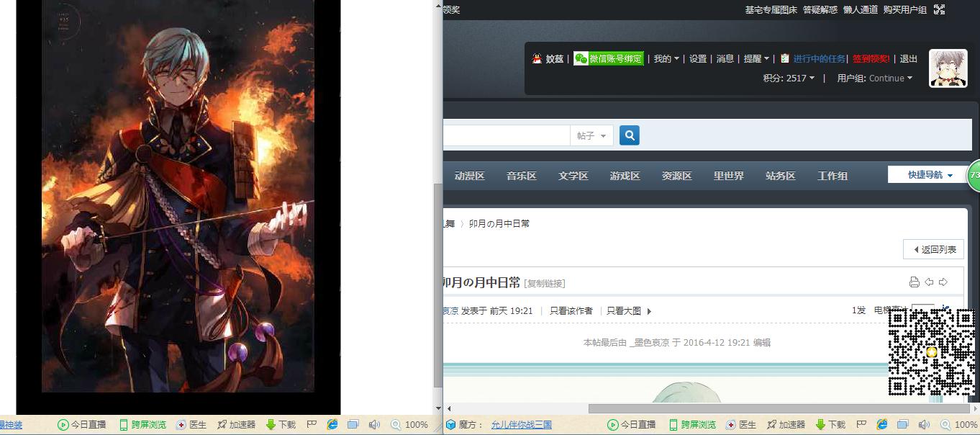Go to the previous thread with the left arrow
Image resolution: width=980 pixels, height=435 pixels.
click(x=929, y=282)
